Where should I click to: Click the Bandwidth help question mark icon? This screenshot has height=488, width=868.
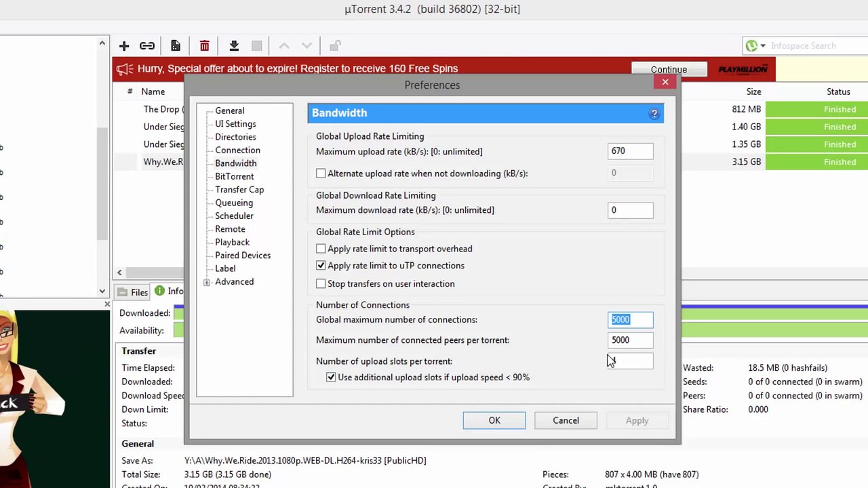[654, 114]
